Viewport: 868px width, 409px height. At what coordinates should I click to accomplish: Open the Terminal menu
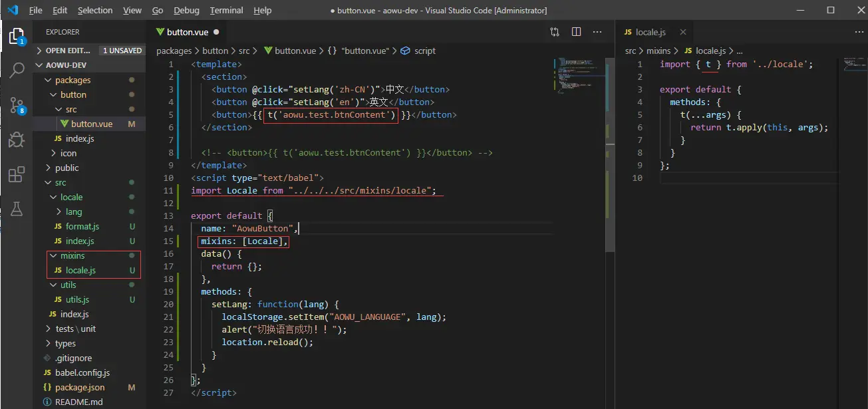(226, 11)
